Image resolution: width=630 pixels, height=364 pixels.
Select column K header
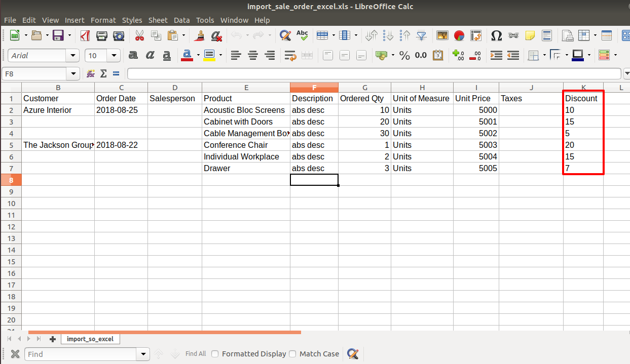point(583,88)
